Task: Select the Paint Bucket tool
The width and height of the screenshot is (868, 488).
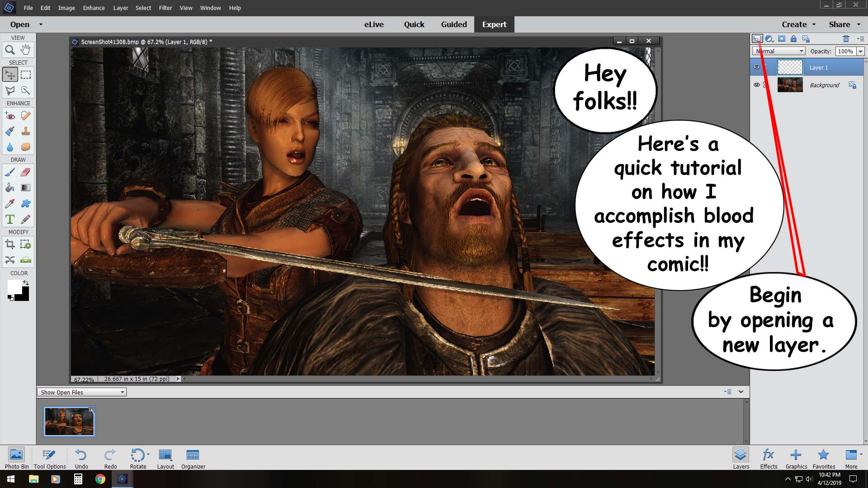Action: click(x=10, y=188)
